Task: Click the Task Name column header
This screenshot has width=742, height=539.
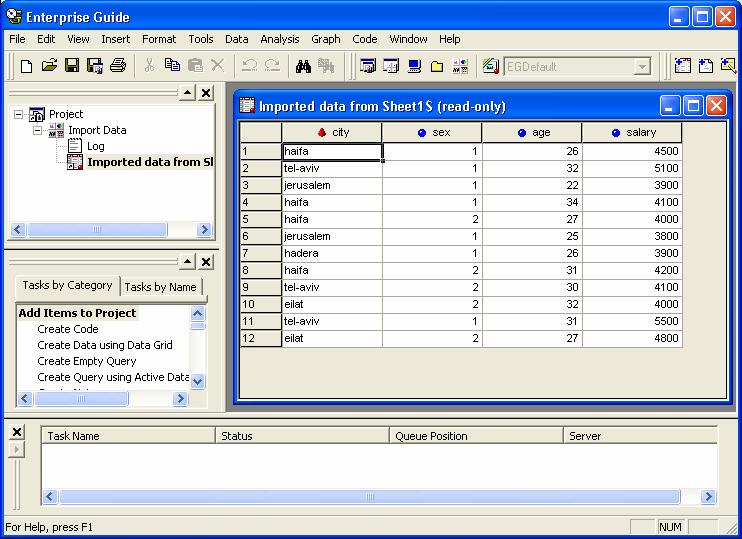Action: [x=128, y=436]
